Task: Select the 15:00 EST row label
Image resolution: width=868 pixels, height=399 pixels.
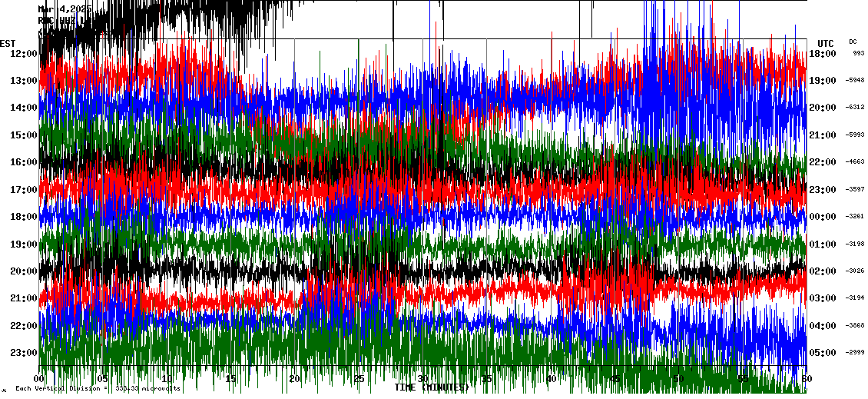Action: [x=23, y=135]
